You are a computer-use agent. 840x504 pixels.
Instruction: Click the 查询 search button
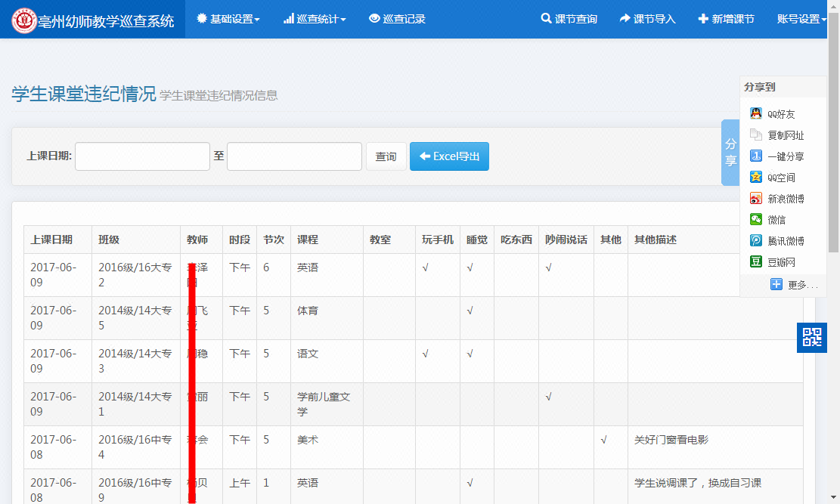click(386, 156)
